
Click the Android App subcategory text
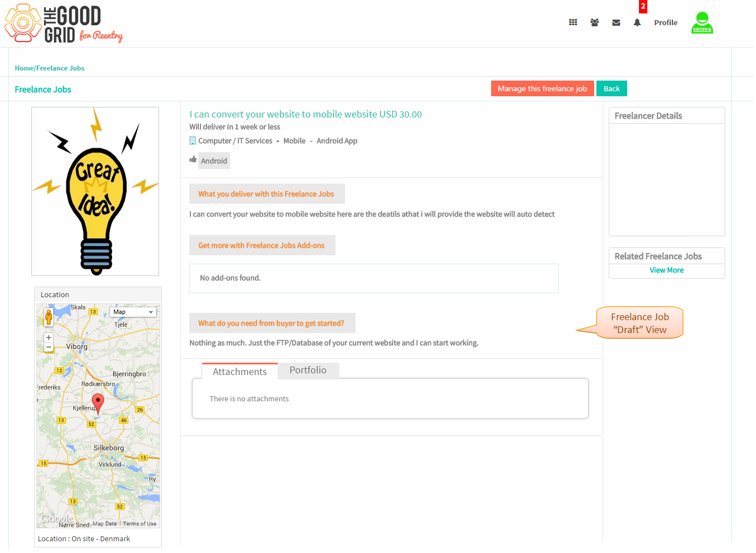tap(337, 140)
